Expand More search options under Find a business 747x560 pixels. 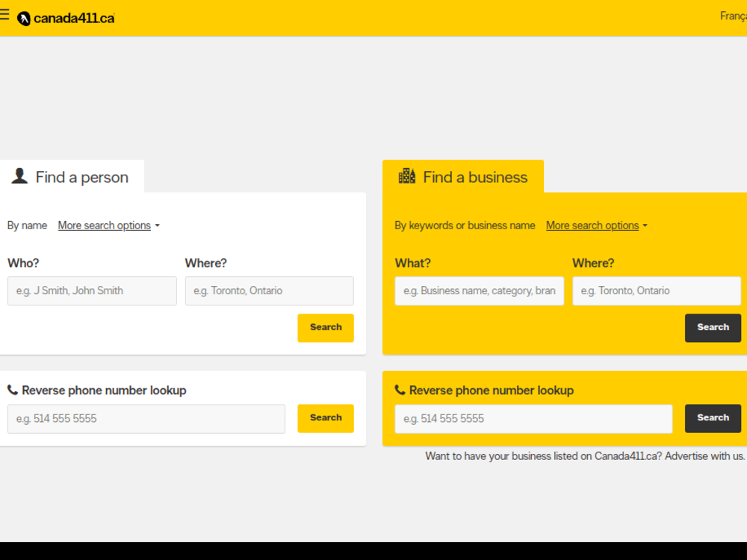point(596,225)
